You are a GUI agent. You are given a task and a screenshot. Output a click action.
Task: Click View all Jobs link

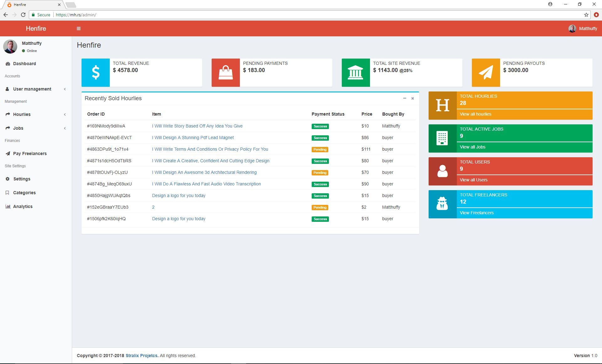click(x=472, y=147)
